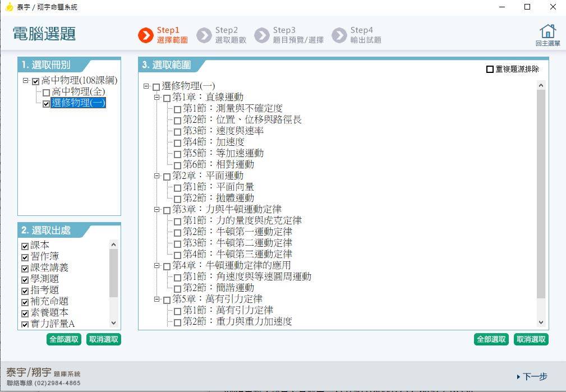
Task: Uncheck the 學測題 checkbox
Action: coord(25,280)
